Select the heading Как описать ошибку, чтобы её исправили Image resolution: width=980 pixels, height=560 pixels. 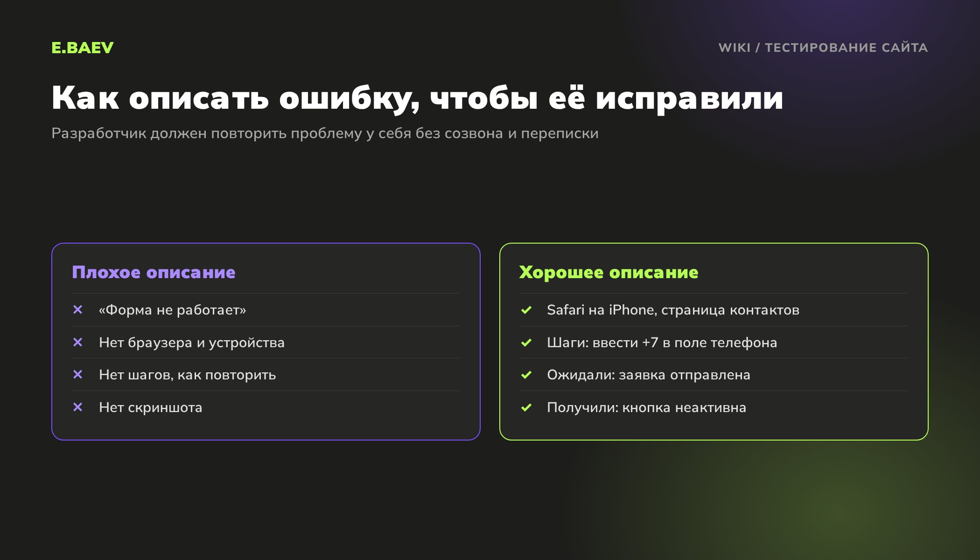click(417, 98)
